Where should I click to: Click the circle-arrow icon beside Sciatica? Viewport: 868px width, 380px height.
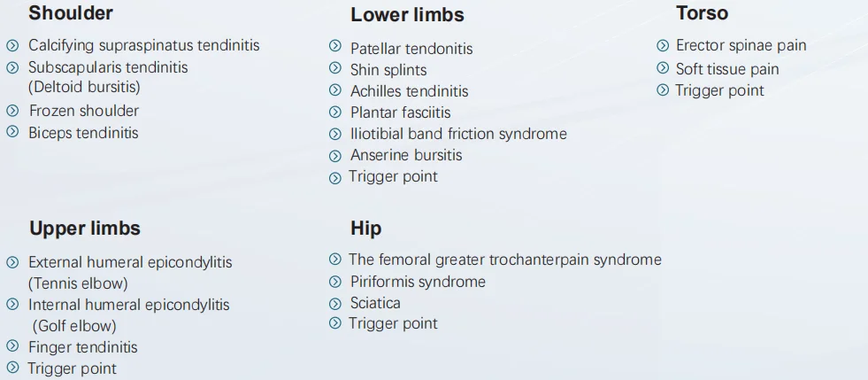click(335, 304)
